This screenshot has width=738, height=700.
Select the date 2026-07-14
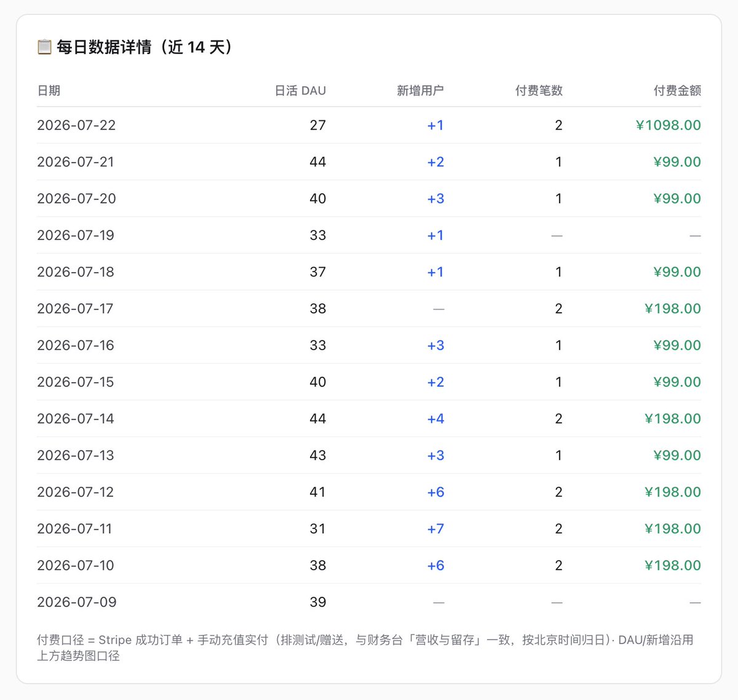[x=76, y=419]
